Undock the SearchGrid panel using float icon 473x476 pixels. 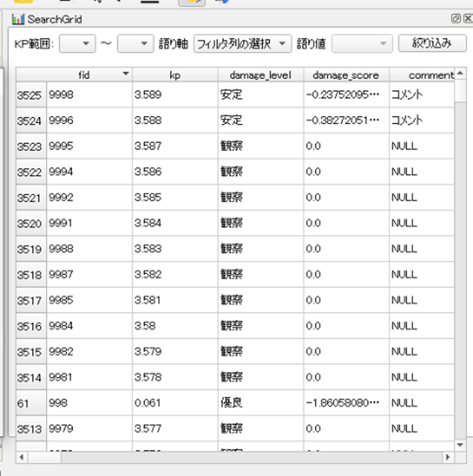coord(455,18)
